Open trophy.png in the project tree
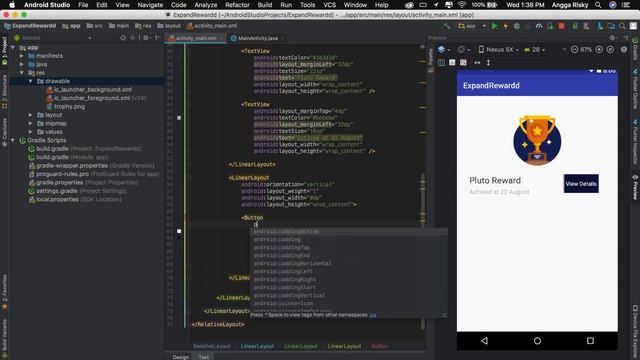Image resolution: width=640 pixels, height=360 pixels. [x=69, y=107]
